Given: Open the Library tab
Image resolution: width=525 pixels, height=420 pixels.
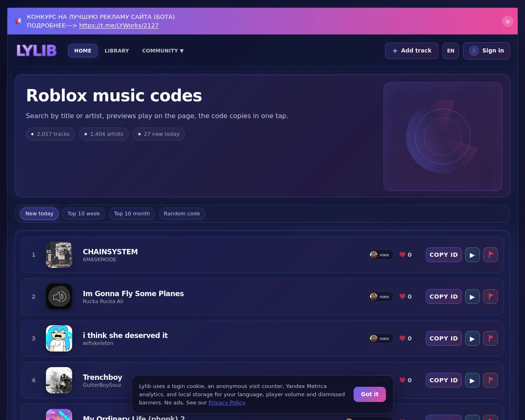Looking at the screenshot, I should click(117, 51).
